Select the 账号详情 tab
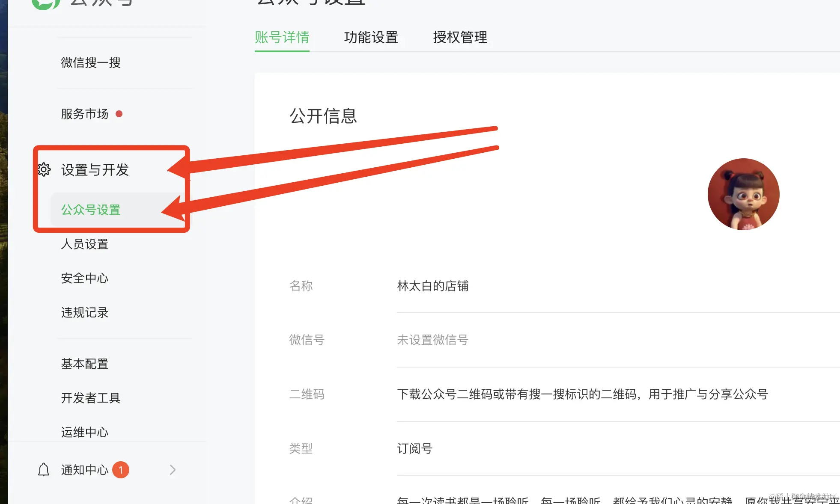 [x=282, y=38]
